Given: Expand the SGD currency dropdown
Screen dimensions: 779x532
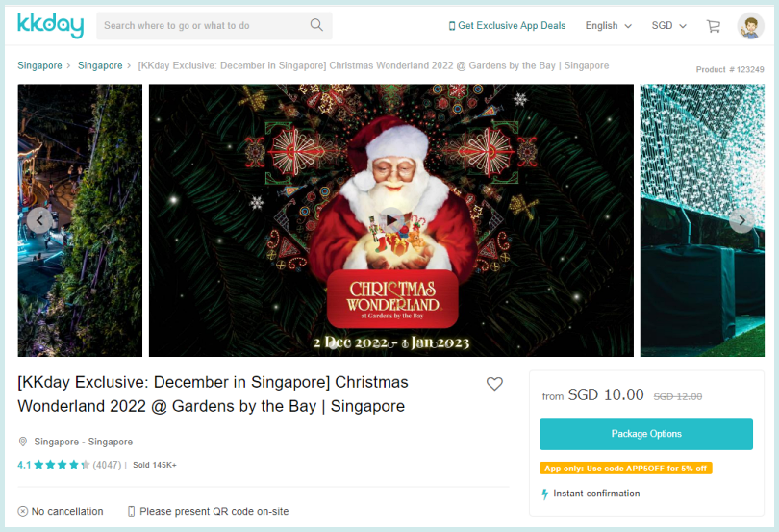Looking at the screenshot, I should (668, 25).
